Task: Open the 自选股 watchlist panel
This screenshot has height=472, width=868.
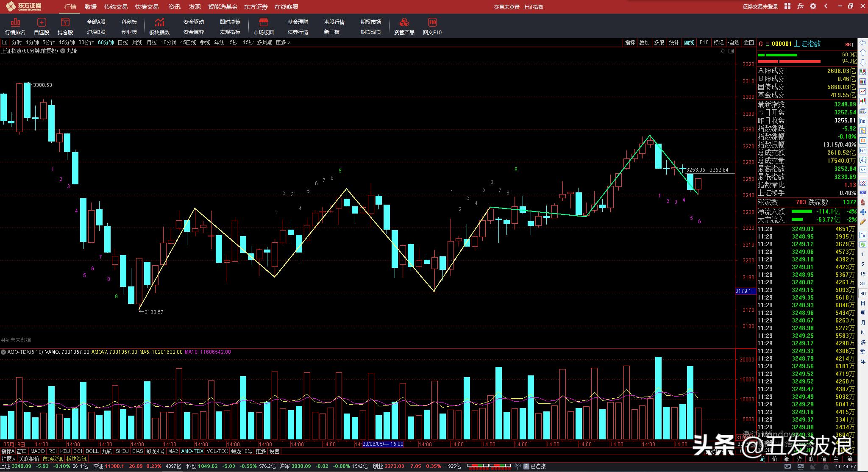Action: 42,26
